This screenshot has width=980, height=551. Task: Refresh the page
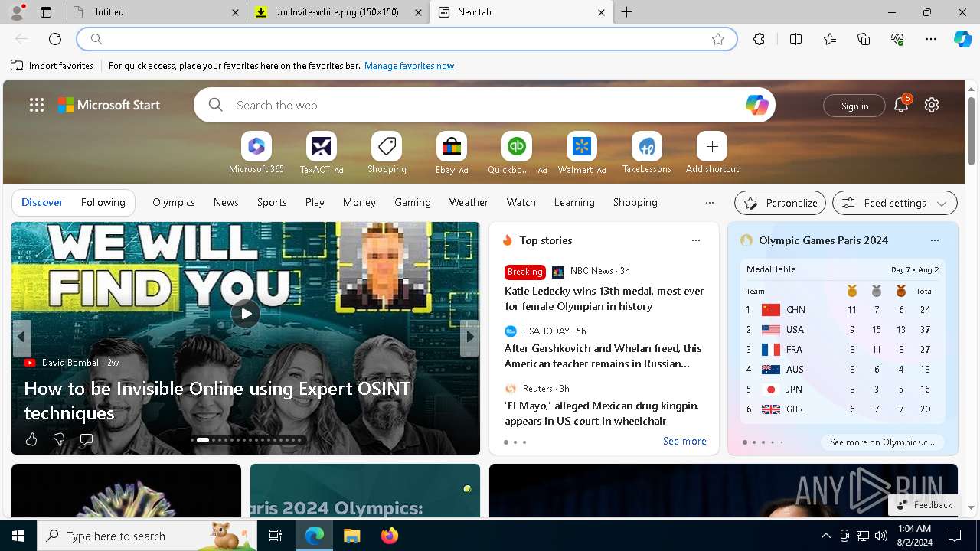(55, 39)
